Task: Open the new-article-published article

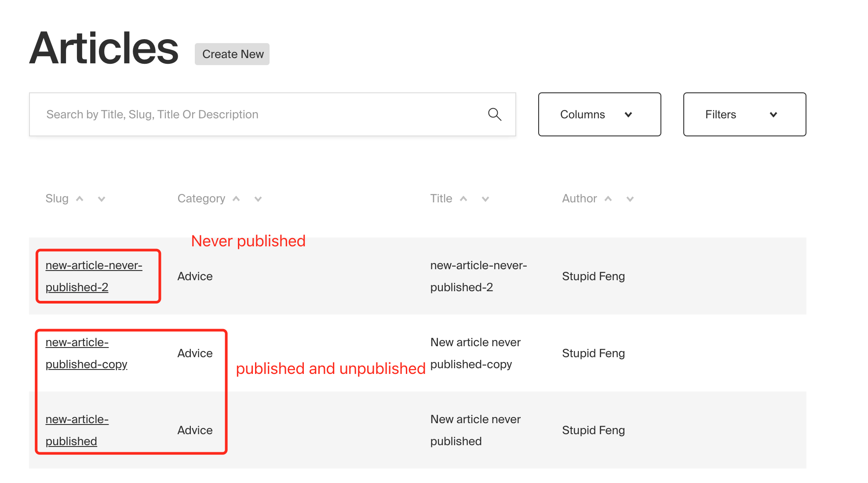Action: click(77, 430)
